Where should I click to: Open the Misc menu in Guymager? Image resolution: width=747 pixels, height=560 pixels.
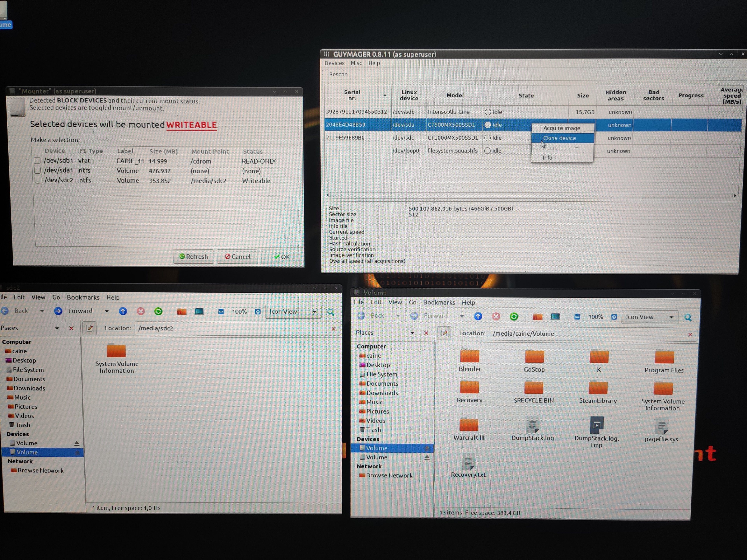[x=356, y=63]
